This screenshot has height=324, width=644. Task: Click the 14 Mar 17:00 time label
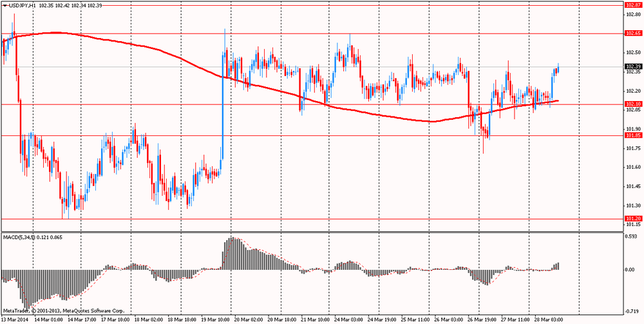click(x=81, y=319)
